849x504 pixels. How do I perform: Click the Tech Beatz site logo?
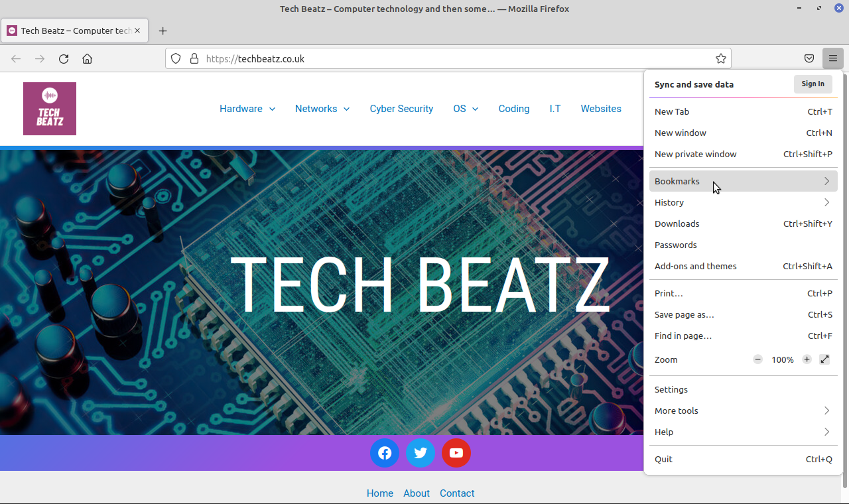(49, 108)
